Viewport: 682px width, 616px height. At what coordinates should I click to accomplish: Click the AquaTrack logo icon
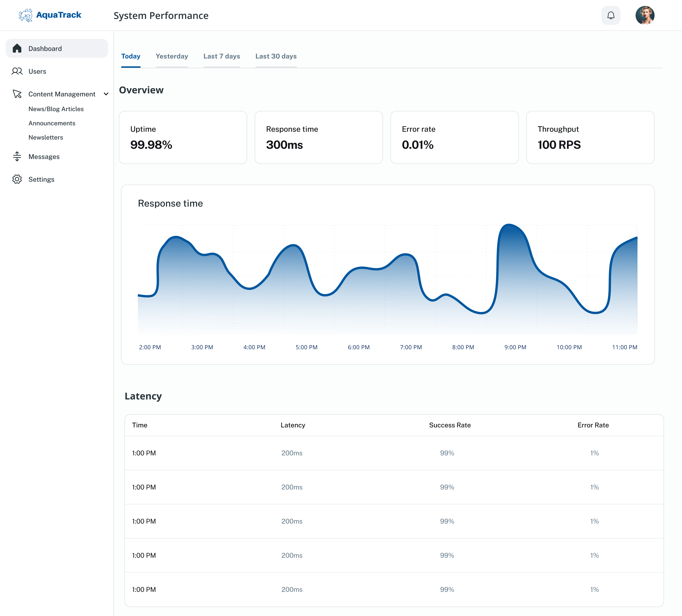click(x=25, y=15)
